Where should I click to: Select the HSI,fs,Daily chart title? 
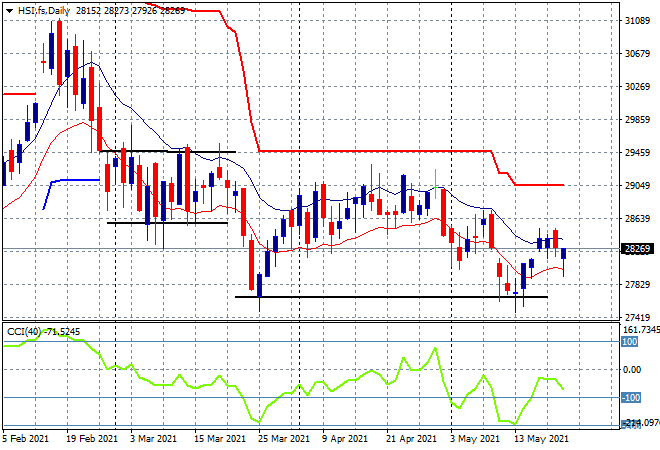(x=44, y=11)
